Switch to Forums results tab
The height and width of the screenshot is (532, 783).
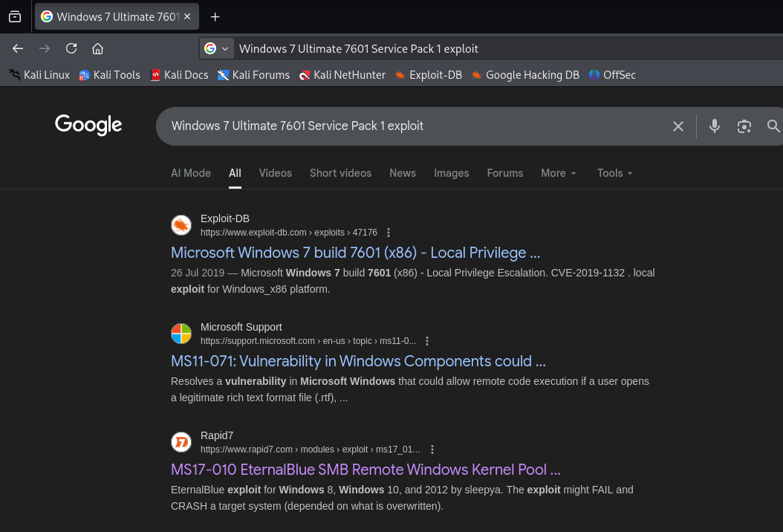pyautogui.click(x=505, y=173)
